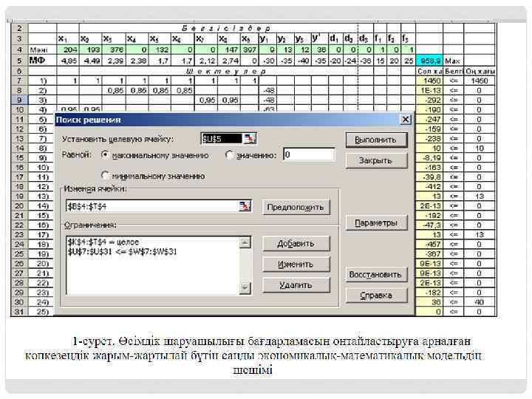Click the range selector icon beside $U$5
Screen dimensions: 532x399
click(250, 138)
